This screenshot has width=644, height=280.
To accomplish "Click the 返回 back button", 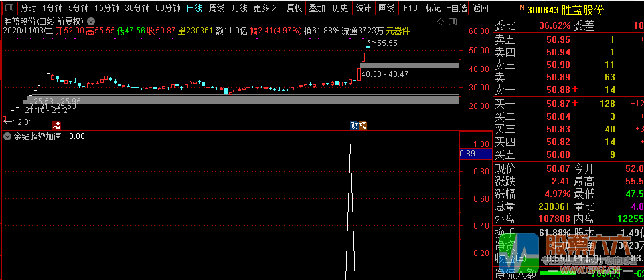I will click(x=481, y=8).
